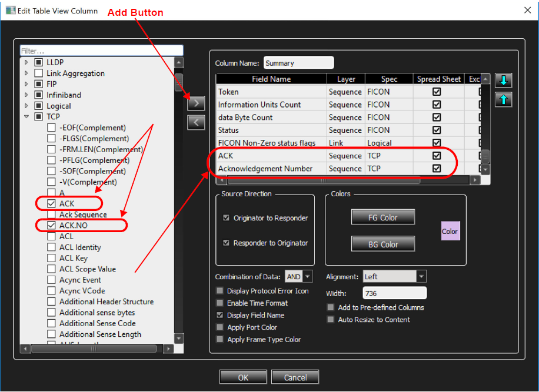
Task: Check the Link Aggregation group checkbox
Action: 38,73
